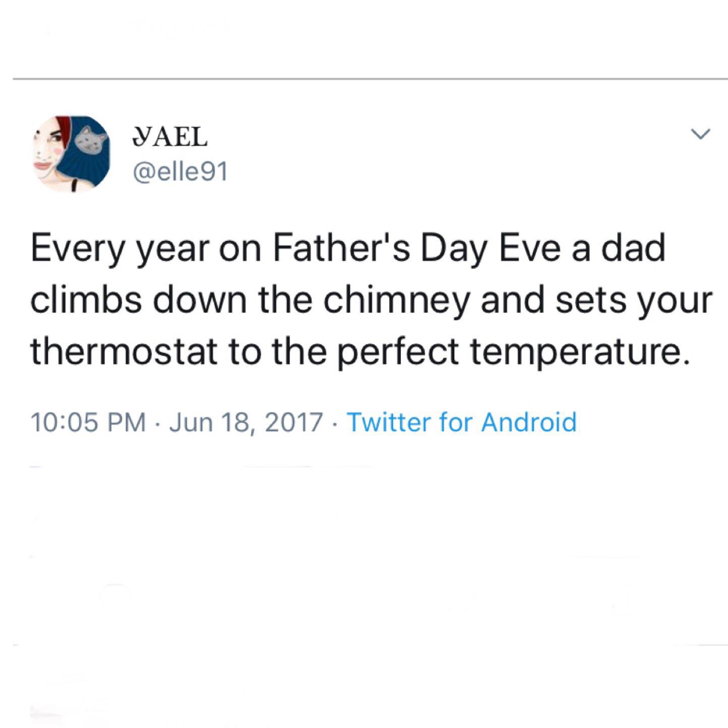Click the horizontal divider above the tweet
The height and width of the screenshot is (728, 728).
[x=364, y=78]
